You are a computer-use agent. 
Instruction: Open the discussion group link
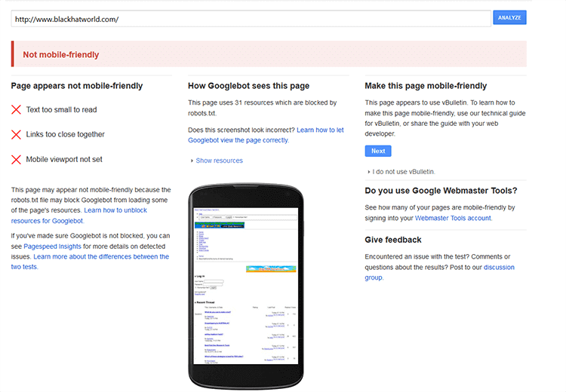click(498, 268)
